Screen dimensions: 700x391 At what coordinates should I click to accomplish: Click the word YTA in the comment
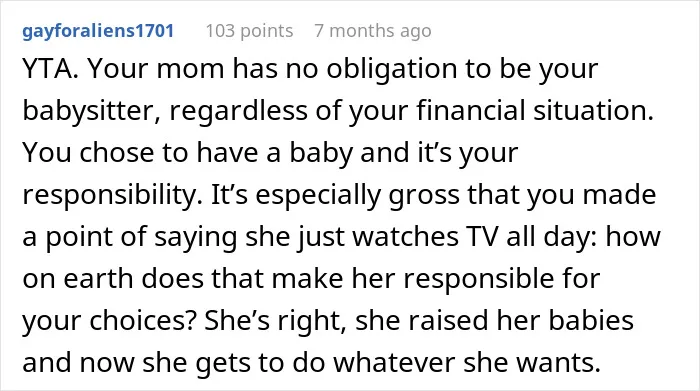pyautogui.click(x=48, y=69)
